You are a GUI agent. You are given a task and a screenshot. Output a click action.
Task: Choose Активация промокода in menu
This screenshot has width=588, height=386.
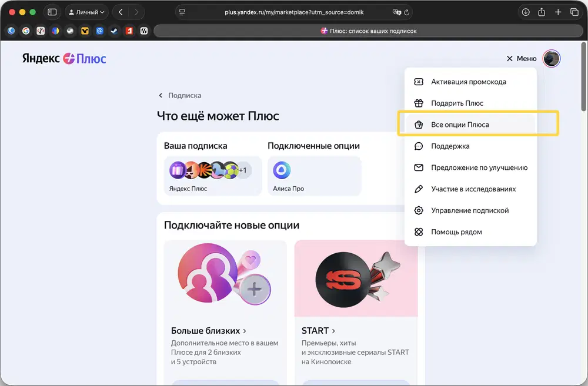(470, 82)
